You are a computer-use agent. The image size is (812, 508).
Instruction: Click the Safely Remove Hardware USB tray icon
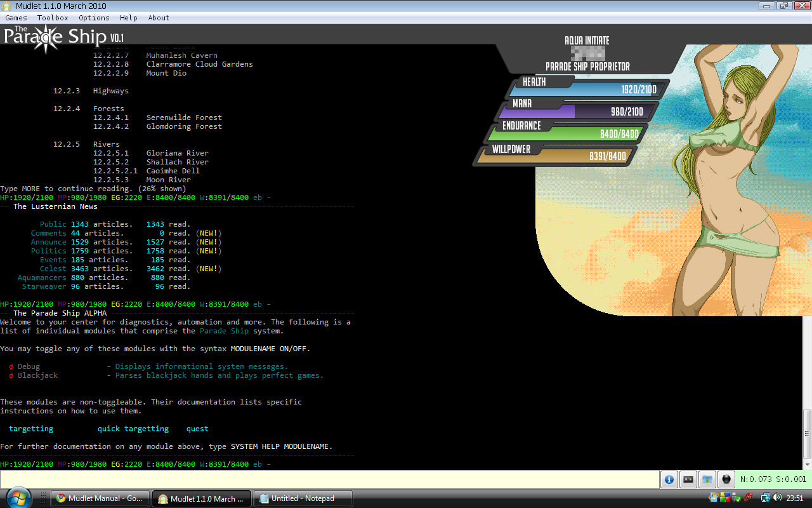[x=737, y=498]
